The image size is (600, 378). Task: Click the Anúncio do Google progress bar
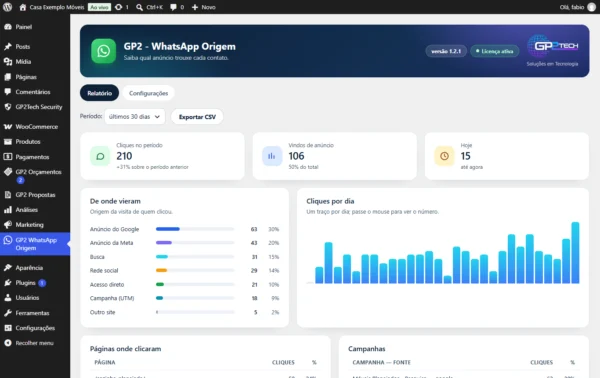click(195, 229)
